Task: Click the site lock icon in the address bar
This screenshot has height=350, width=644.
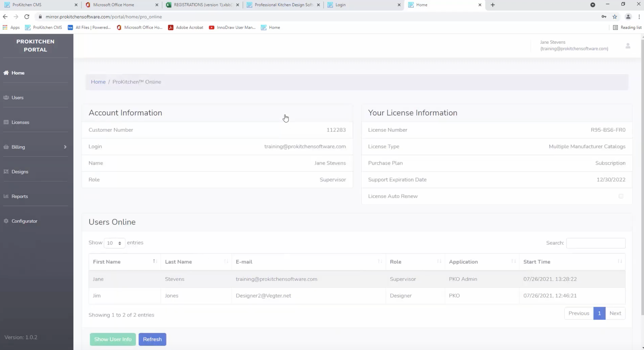Action: point(40,17)
